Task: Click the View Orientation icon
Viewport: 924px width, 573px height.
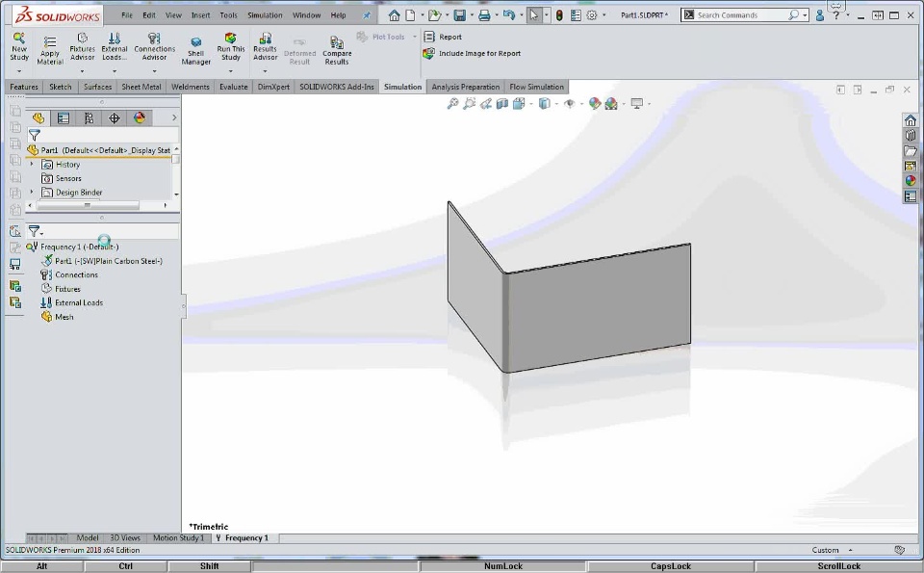Action: (519, 104)
